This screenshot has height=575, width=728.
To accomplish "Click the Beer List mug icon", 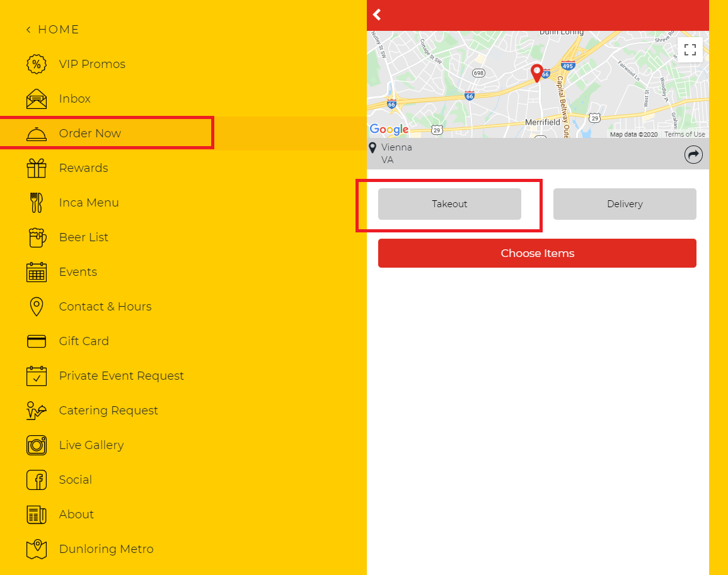I will (37, 237).
